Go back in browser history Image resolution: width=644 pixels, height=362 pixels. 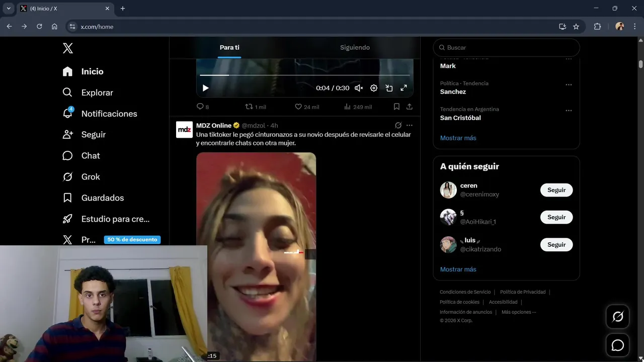pos(9,27)
